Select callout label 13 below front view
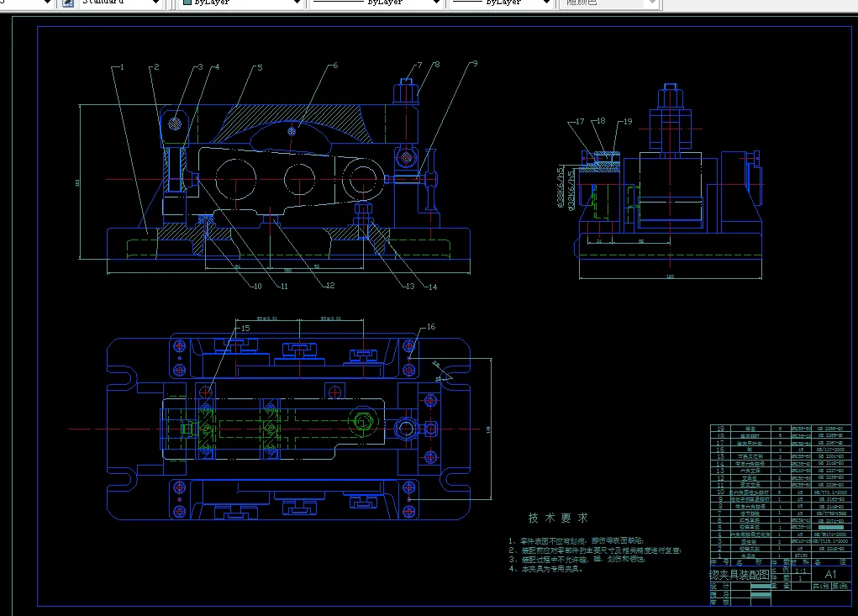858x616 pixels. point(410,286)
